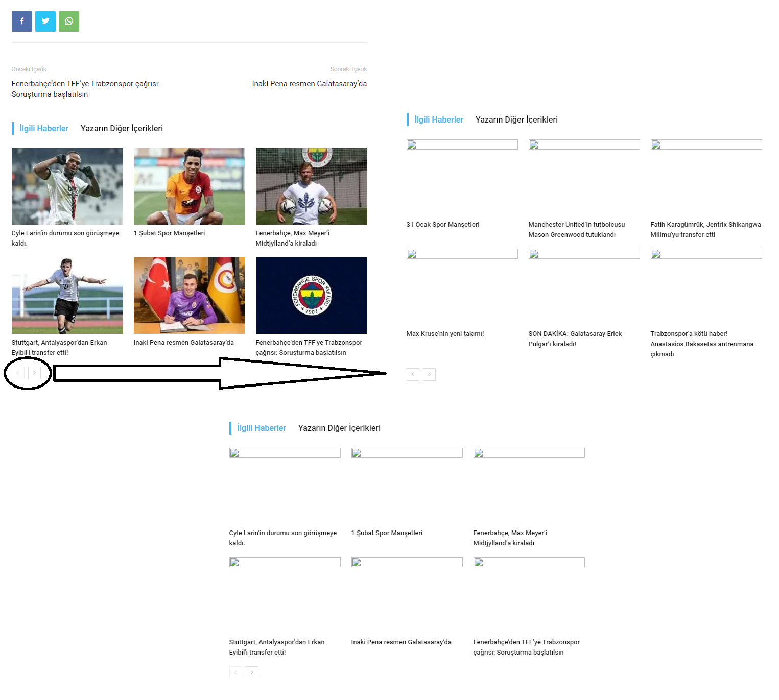Open the Fenerbahçe club logo image
The image size is (779, 700).
point(312,296)
